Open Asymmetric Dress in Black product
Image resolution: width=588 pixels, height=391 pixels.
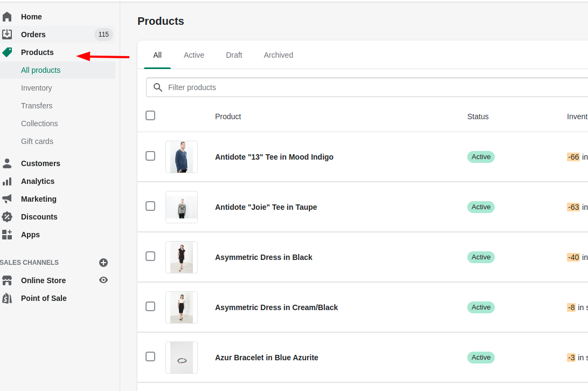(264, 257)
